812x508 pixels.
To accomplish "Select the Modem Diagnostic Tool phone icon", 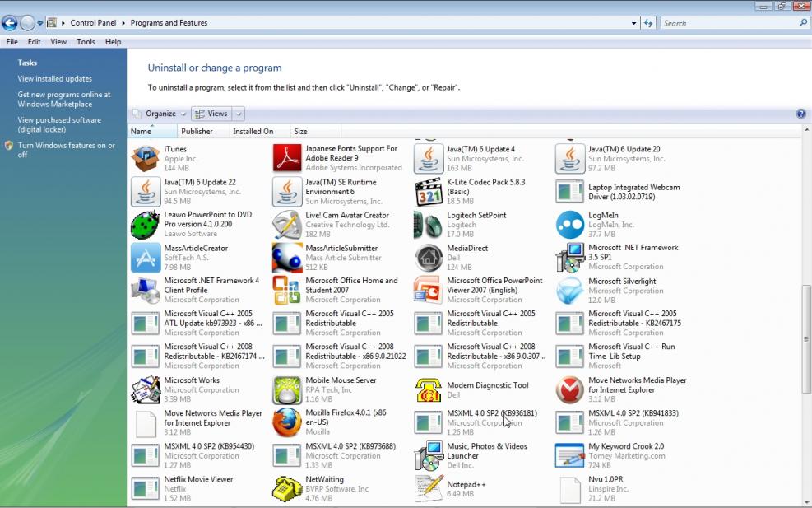I will coord(429,389).
